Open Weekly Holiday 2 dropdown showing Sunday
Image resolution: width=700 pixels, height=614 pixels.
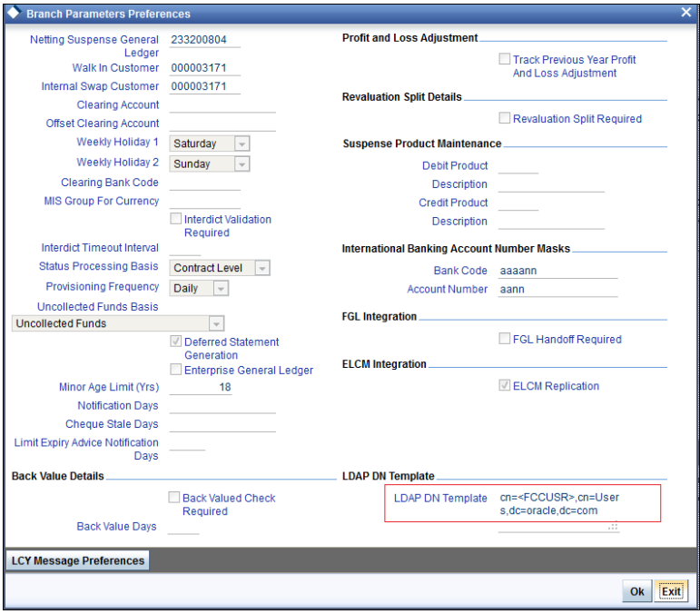point(210,163)
